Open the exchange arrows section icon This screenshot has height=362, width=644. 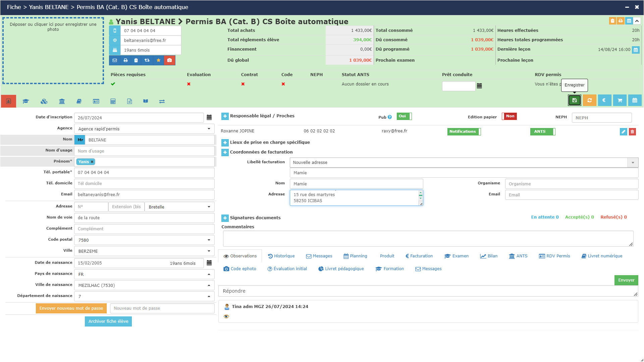(162, 101)
